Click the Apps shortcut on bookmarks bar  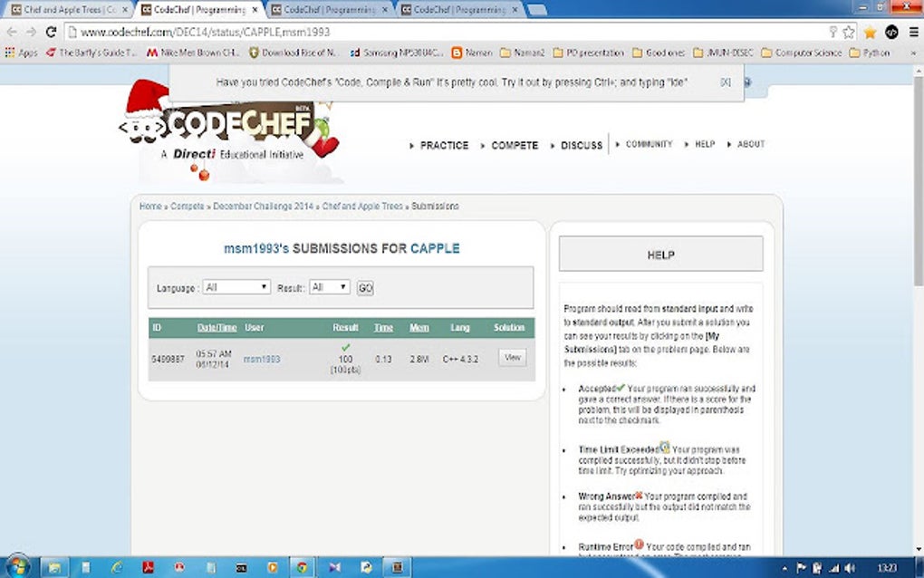(x=21, y=52)
